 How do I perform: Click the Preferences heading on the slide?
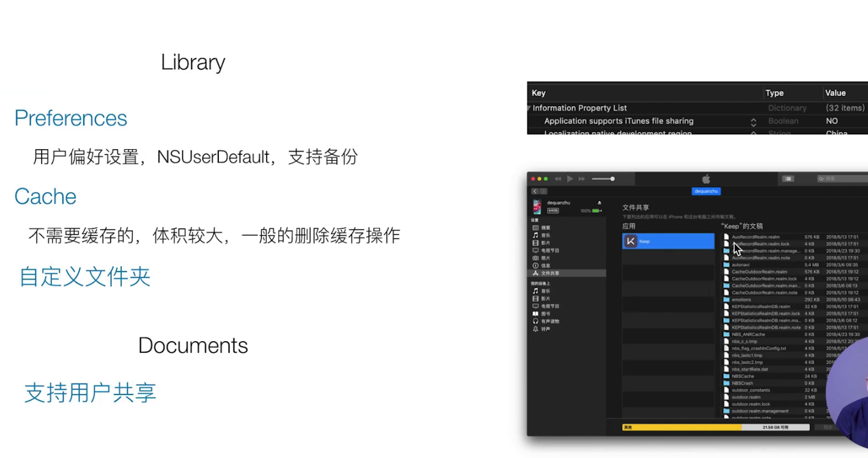click(x=71, y=118)
